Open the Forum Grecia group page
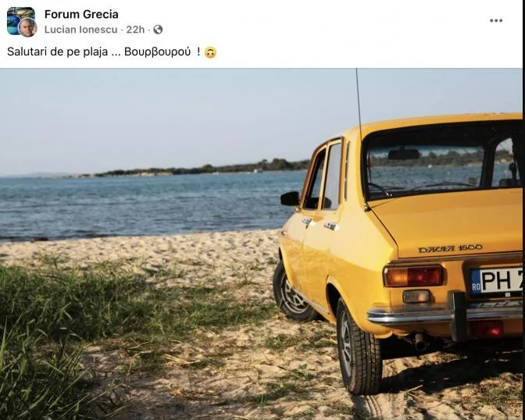Image resolution: width=525 pixels, height=420 pixels. pos(81,14)
